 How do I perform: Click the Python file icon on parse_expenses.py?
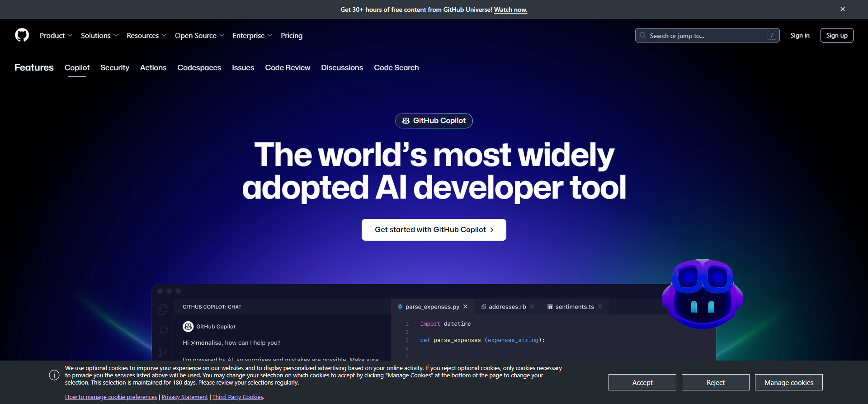point(400,307)
